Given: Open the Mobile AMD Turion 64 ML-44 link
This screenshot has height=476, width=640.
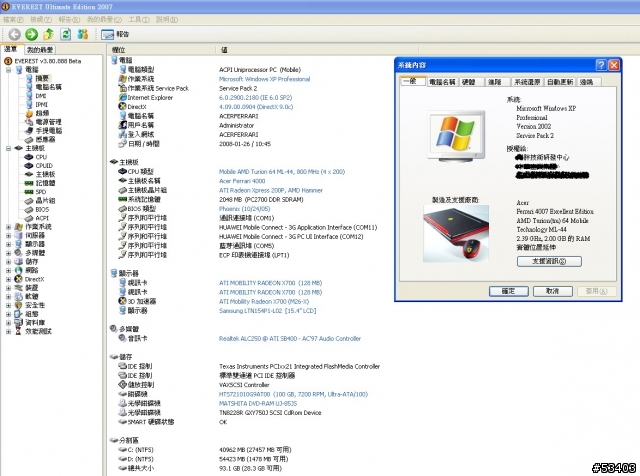Looking at the screenshot, I should click(282, 171).
